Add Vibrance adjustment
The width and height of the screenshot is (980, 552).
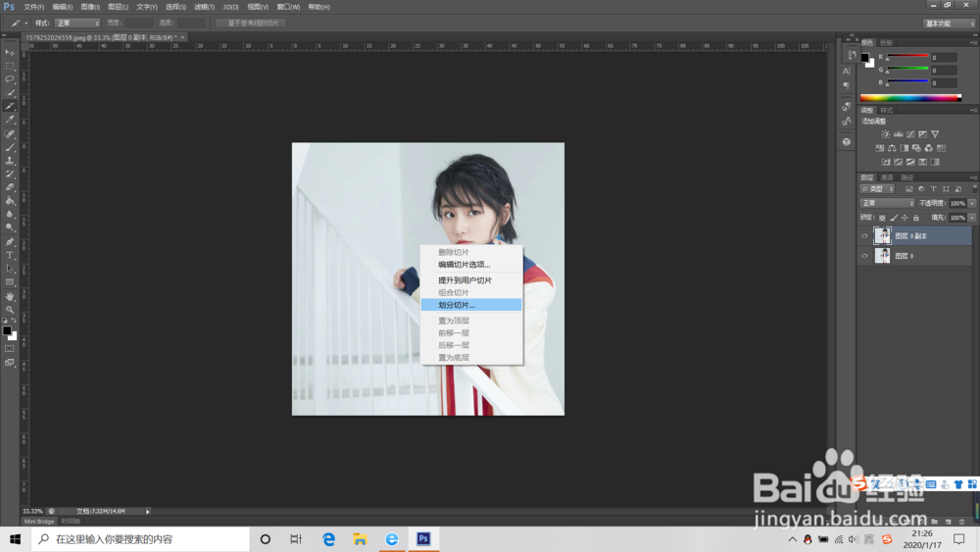coord(935,134)
